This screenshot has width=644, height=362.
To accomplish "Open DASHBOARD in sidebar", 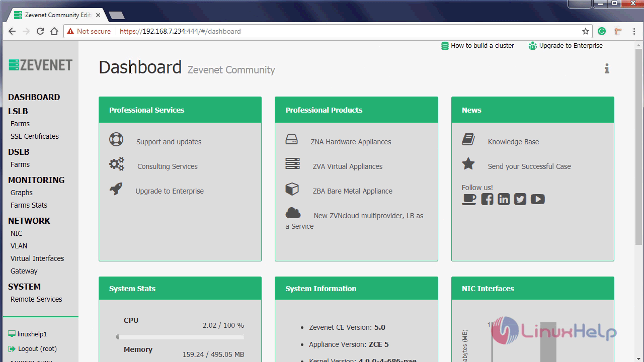I will tap(34, 97).
